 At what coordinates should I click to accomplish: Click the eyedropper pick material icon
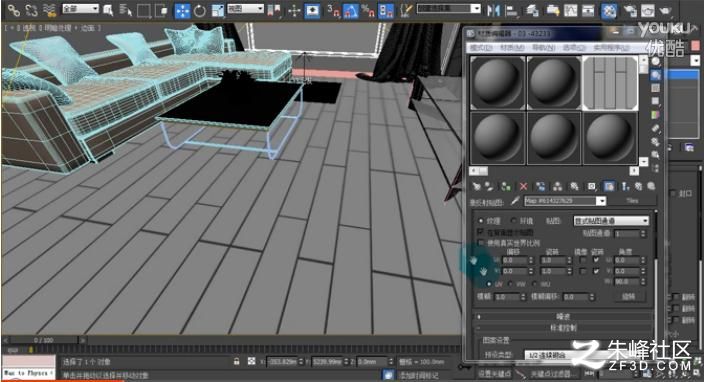515,201
